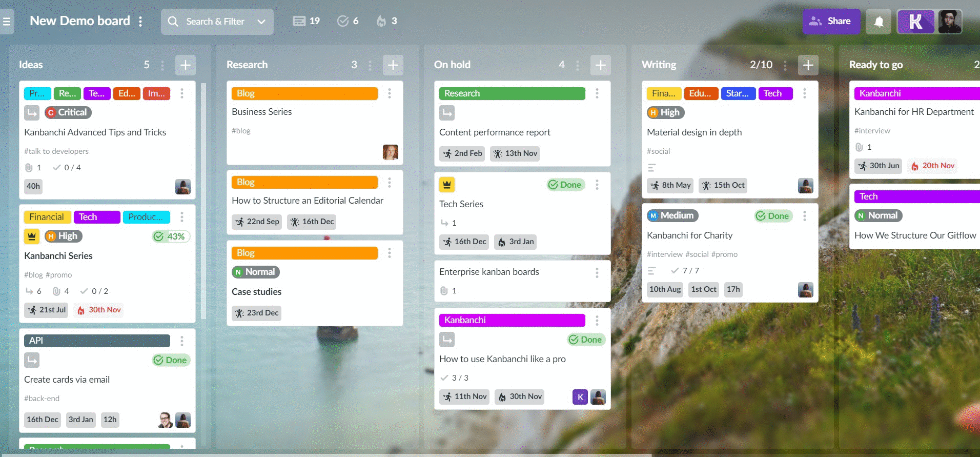
Task: Click the 40h estimate on Advanced Tips card
Action: (33, 186)
